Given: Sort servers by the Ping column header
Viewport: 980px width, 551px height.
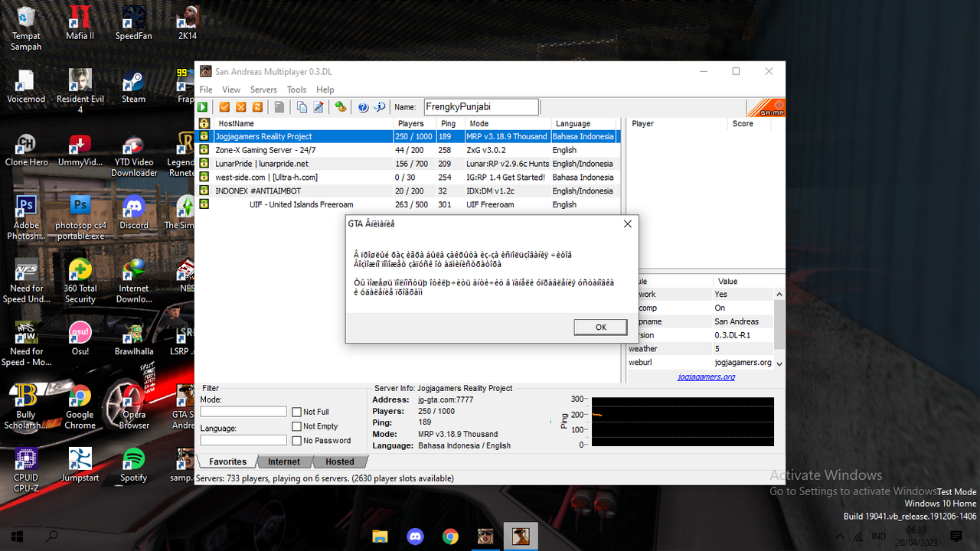Looking at the screenshot, I should click(451, 123).
